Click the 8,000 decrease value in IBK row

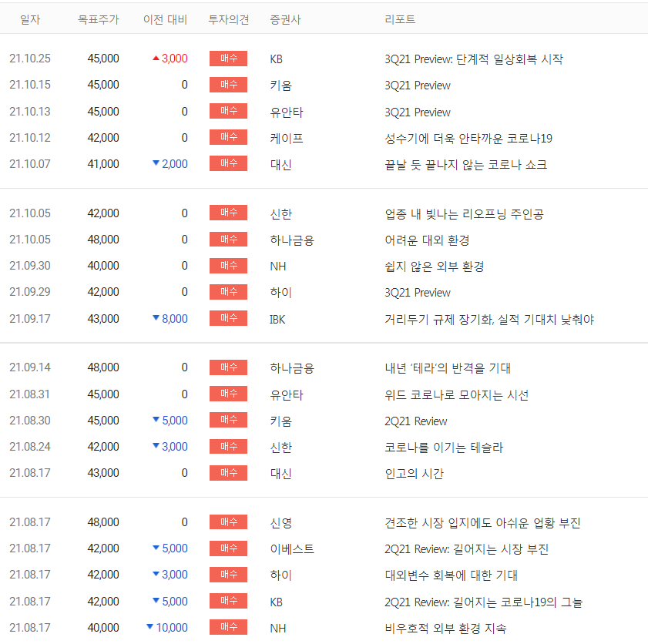click(170, 318)
